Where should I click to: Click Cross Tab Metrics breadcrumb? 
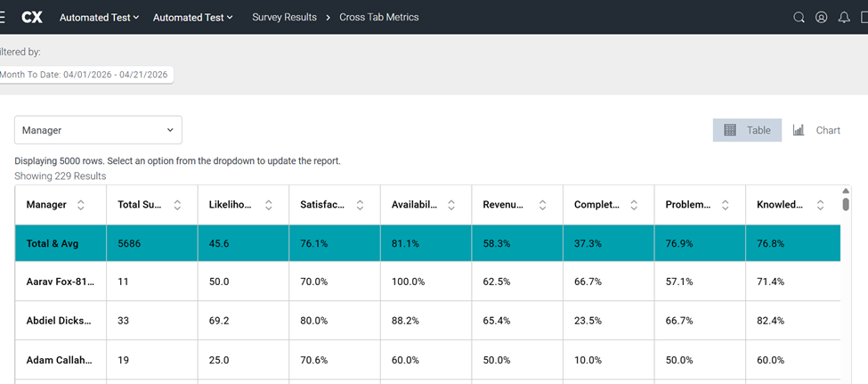379,17
